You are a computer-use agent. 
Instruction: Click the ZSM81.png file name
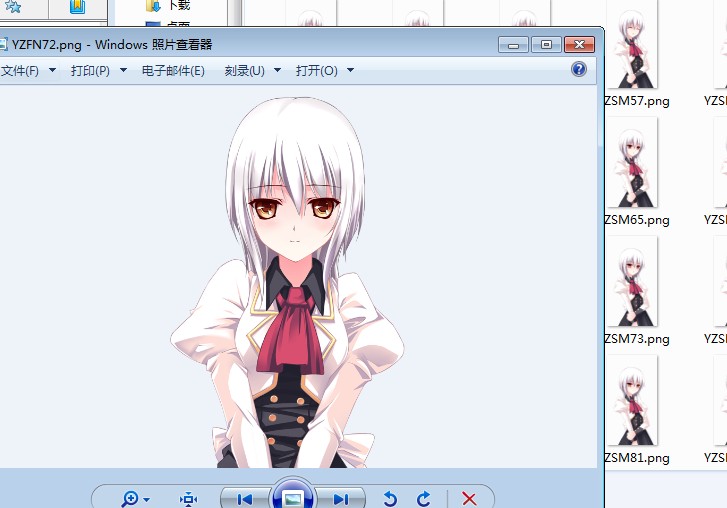coord(637,458)
